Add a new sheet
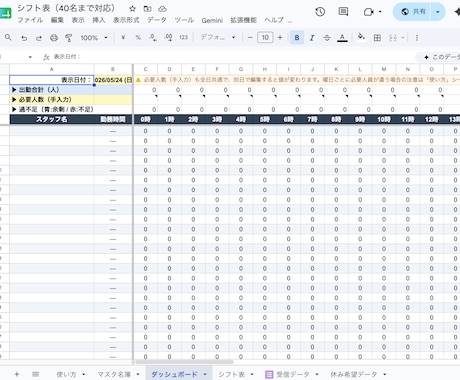 tap(17, 374)
